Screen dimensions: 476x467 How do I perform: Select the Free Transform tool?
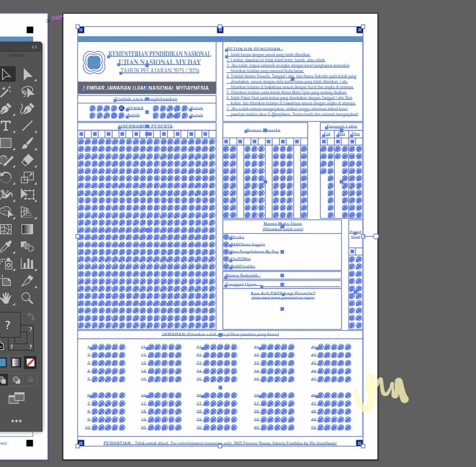click(x=28, y=195)
